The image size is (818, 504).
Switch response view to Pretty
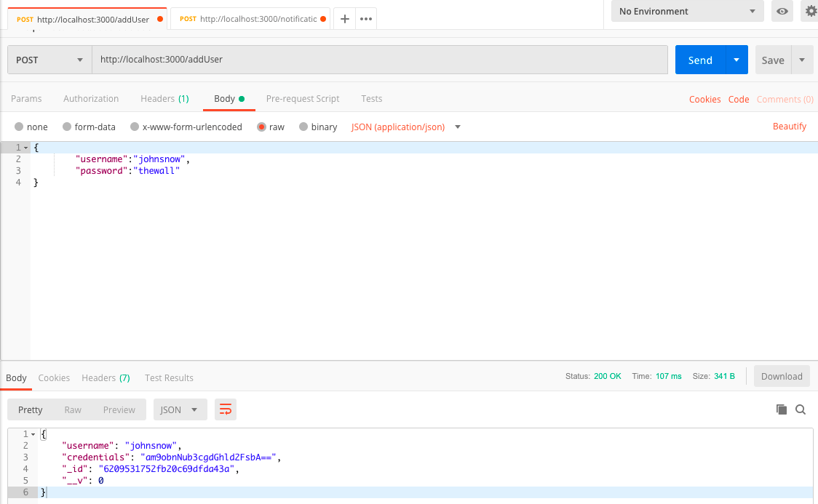31,409
